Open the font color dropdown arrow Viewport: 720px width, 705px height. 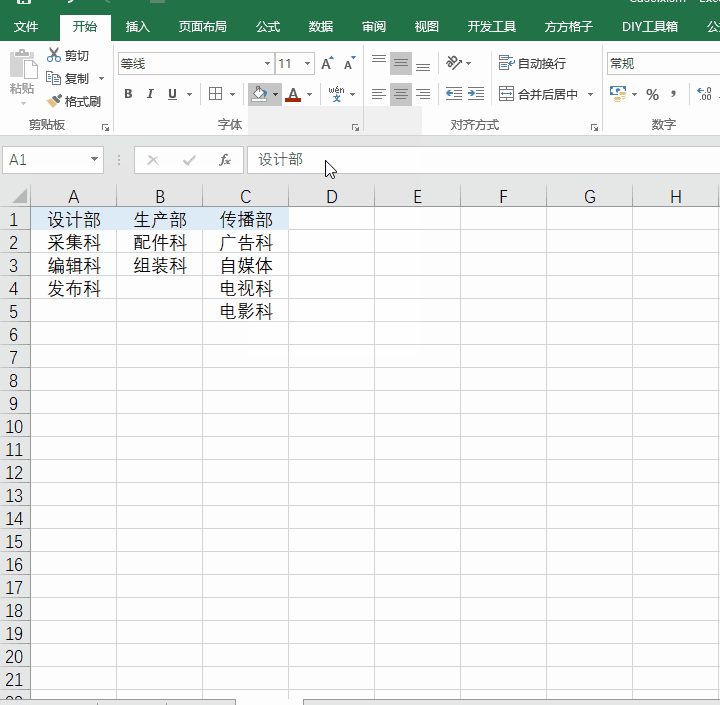(309, 94)
